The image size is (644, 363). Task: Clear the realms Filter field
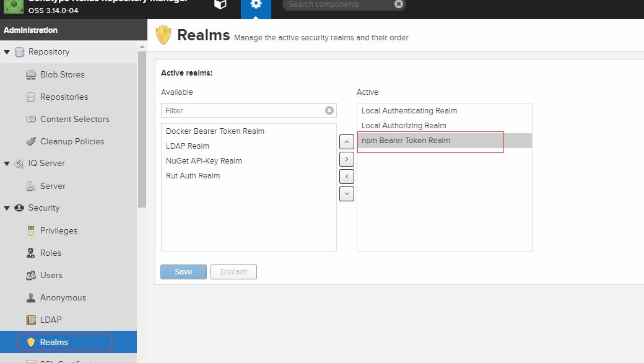(329, 110)
